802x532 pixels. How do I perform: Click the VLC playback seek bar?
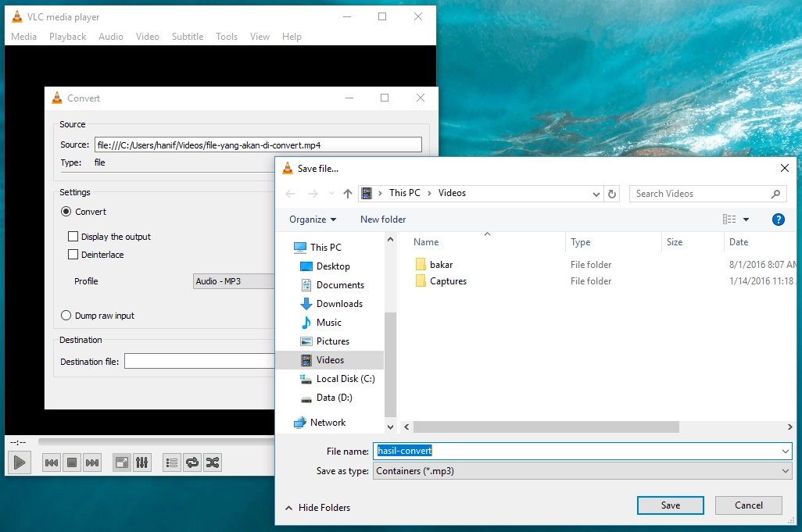click(156, 442)
